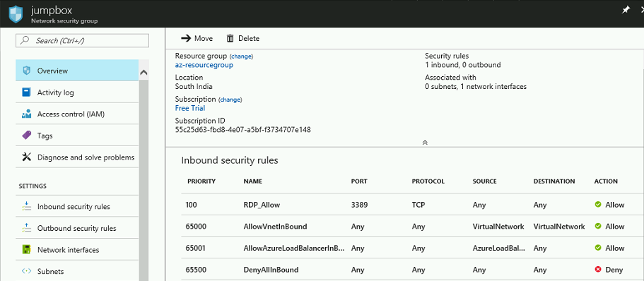
Task: Click red Deny icon for DenyAllInBound
Action: 598,270
